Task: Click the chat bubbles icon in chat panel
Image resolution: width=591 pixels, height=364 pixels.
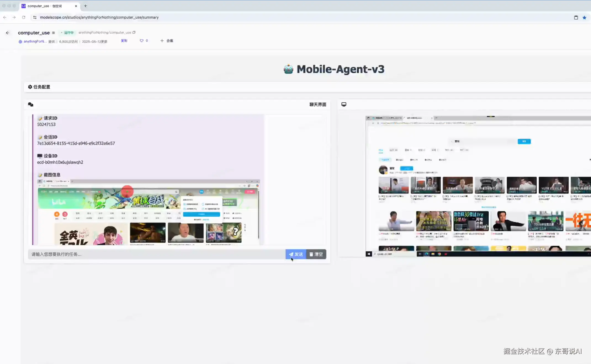Action: point(31,105)
